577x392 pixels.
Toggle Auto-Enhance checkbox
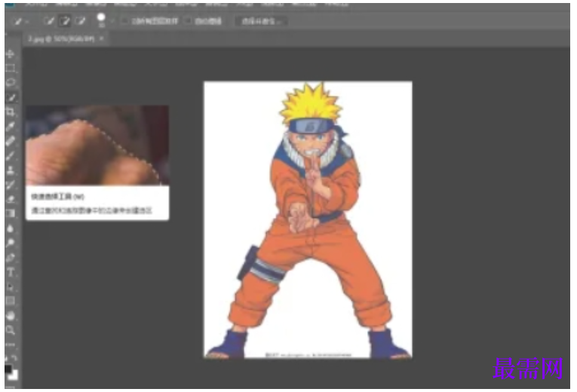tap(188, 21)
